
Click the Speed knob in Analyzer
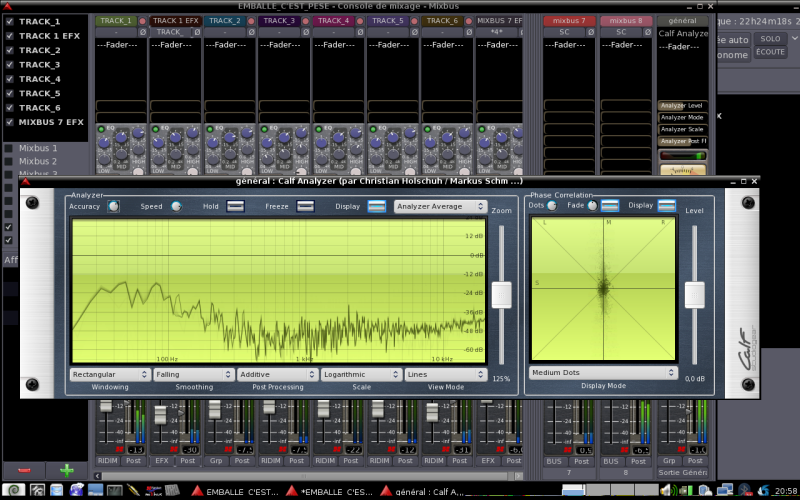pyautogui.click(x=176, y=206)
